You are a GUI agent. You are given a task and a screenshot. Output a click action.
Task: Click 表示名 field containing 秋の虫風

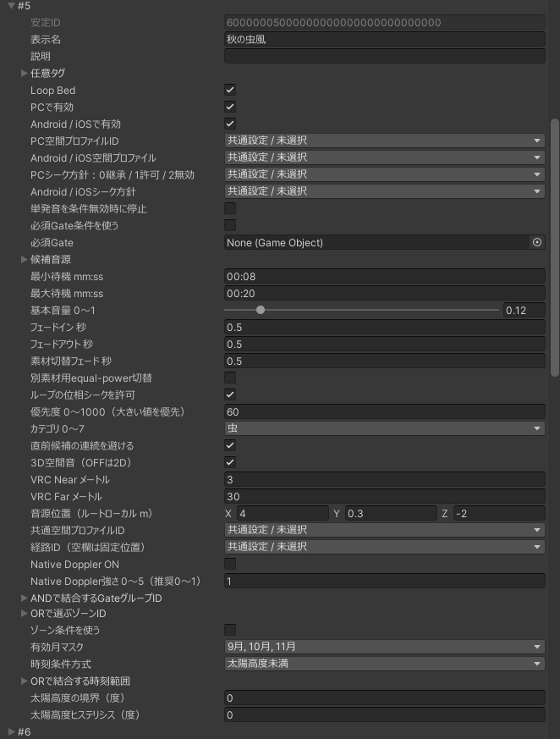(x=384, y=39)
